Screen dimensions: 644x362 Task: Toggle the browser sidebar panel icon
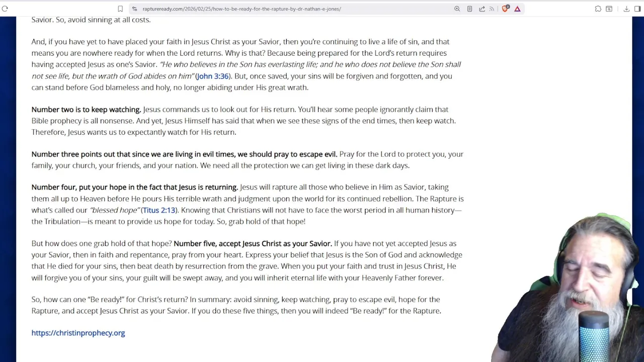[637, 9]
